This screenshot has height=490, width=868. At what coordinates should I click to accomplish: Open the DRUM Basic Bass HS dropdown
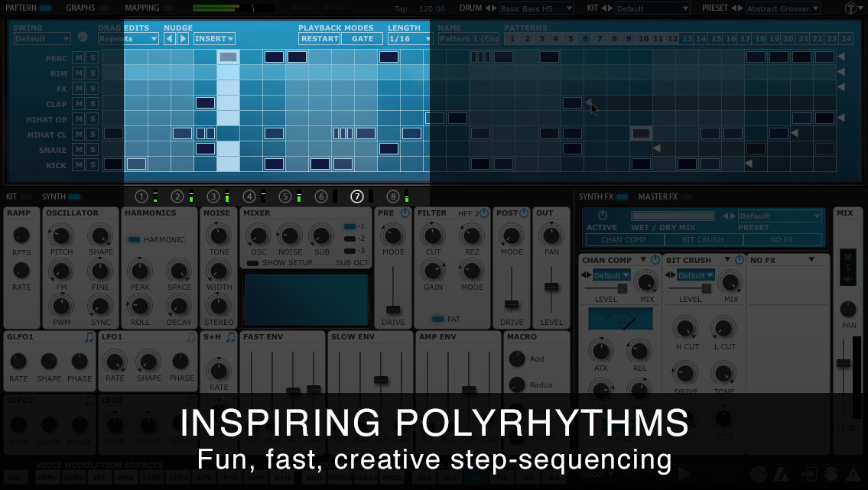point(536,9)
